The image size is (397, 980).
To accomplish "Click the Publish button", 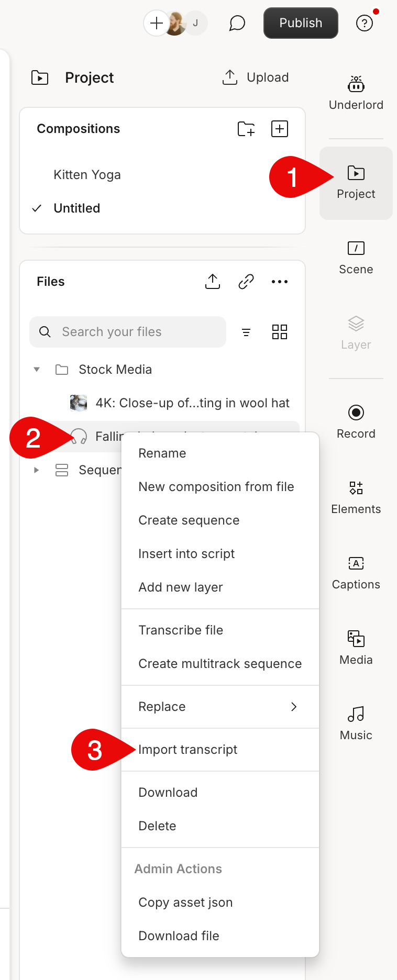I will point(300,23).
